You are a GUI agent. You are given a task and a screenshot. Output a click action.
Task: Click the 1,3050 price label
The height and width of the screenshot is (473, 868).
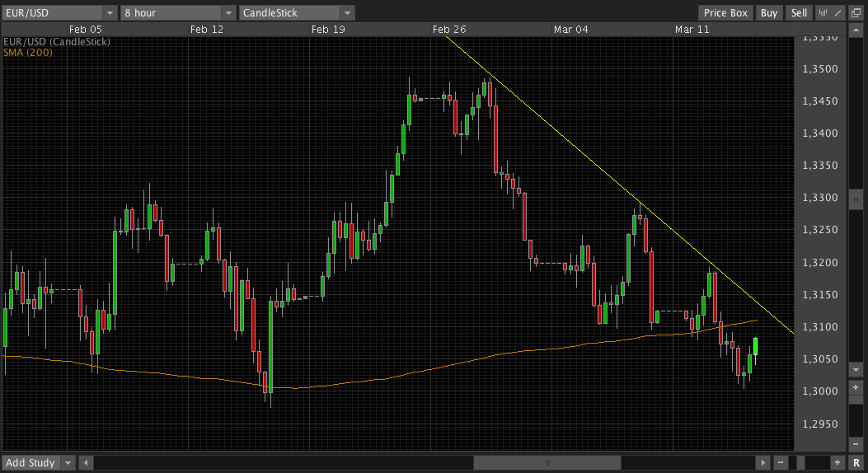(x=820, y=359)
